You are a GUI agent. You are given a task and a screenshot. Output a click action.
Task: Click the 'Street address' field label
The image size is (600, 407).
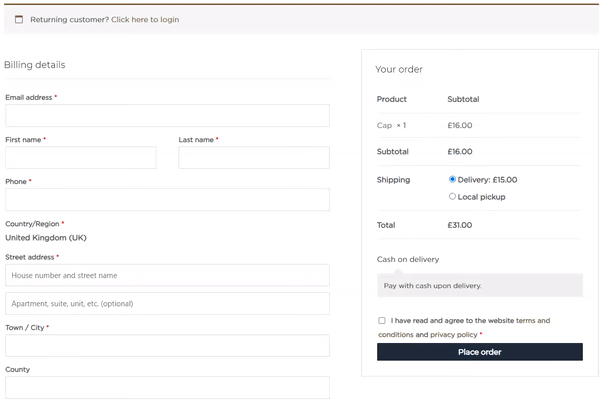tap(30, 257)
